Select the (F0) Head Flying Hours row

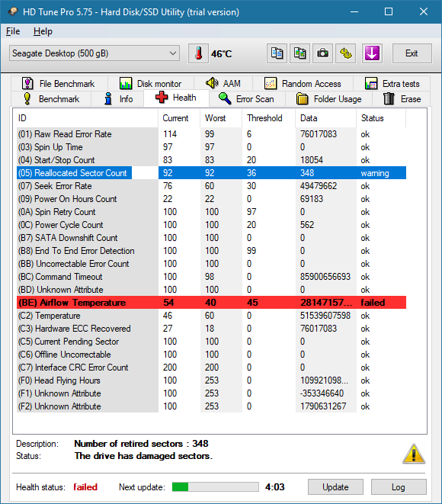pos(211,380)
